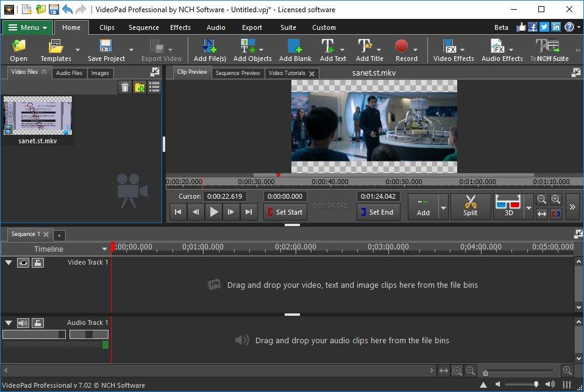Viewport: 584px width, 392px height.
Task: Select the sanet.st.mkv thumbnail
Action: coord(38,115)
